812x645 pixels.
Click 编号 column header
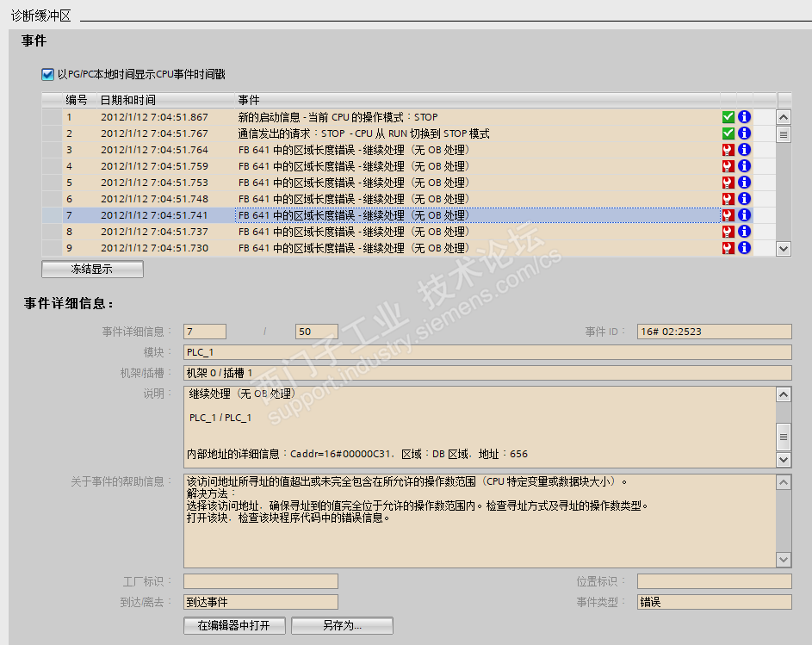click(x=80, y=100)
